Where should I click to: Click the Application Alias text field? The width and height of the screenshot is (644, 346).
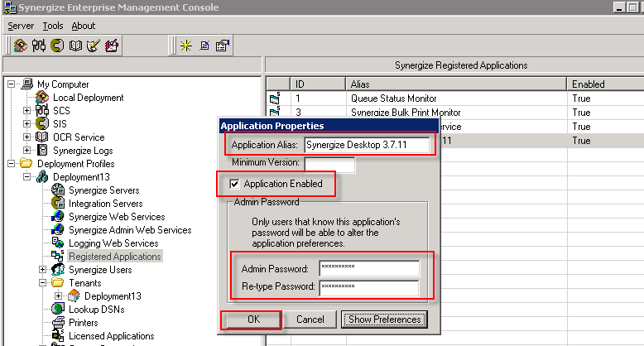click(367, 145)
